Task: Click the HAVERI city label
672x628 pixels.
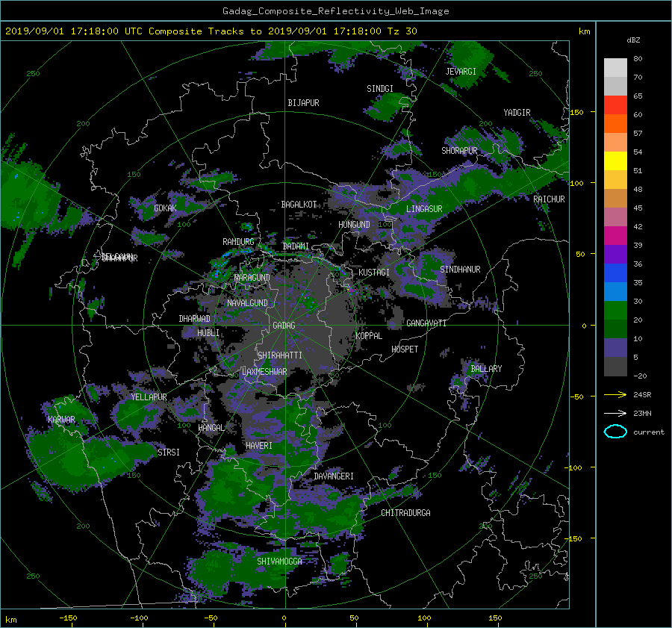Action: tap(259, 446)
